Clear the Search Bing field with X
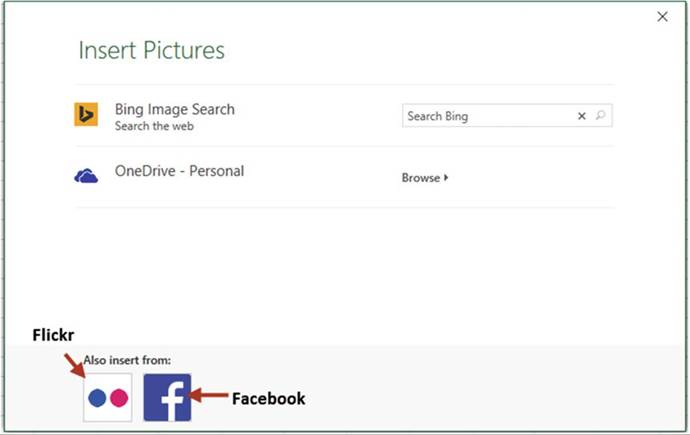Screen dimensions: 690x435 click(x=582, y=116)
